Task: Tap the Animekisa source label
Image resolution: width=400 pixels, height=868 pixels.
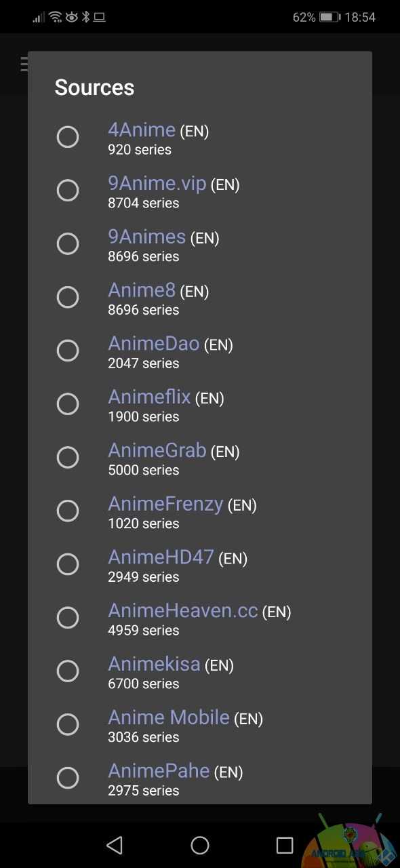Action: point(154,664)
